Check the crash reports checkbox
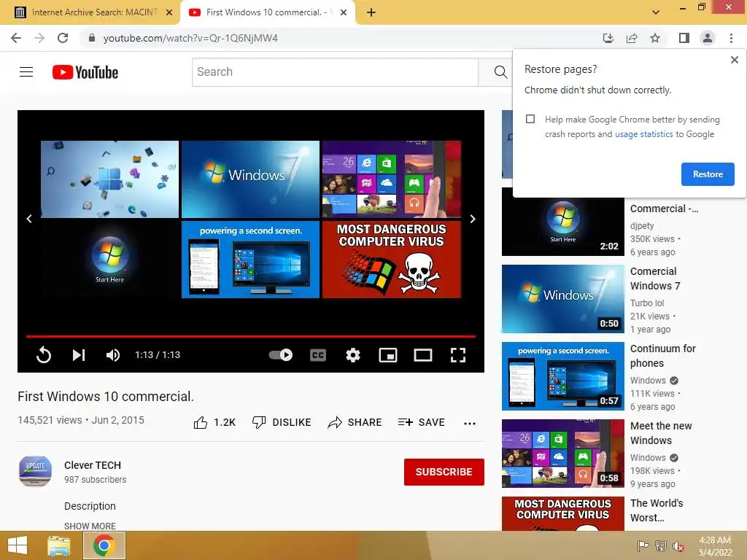 pos(530,119)
